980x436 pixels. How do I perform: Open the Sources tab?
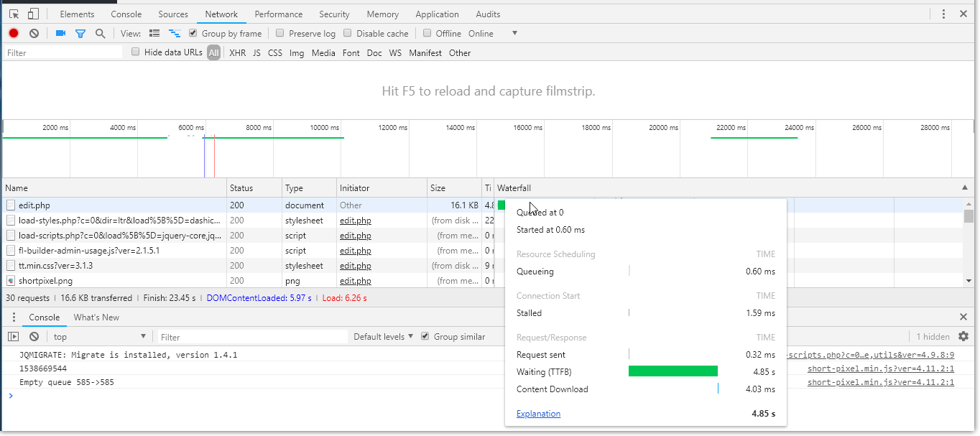point(173,14)
